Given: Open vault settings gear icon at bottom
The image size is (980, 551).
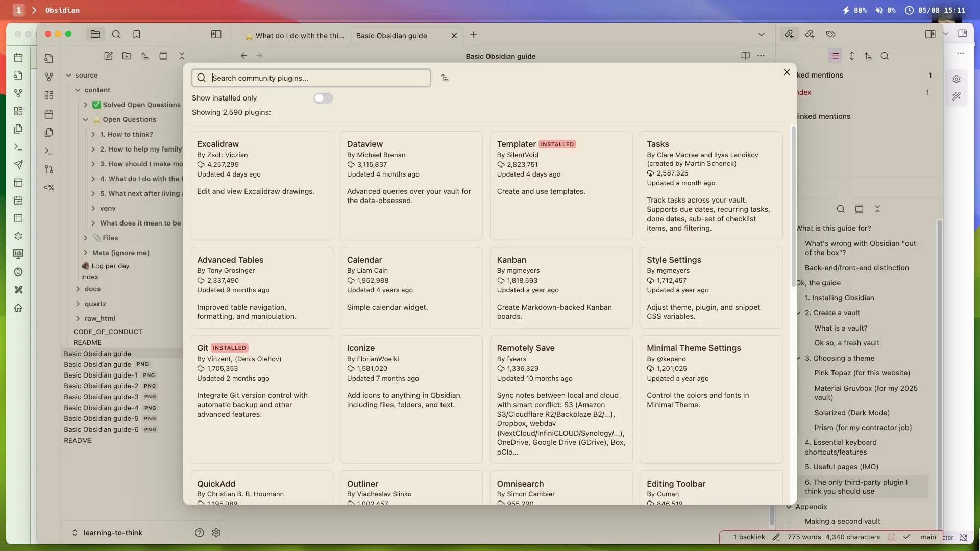Looking at the screenshot, I should coord(216,533).
